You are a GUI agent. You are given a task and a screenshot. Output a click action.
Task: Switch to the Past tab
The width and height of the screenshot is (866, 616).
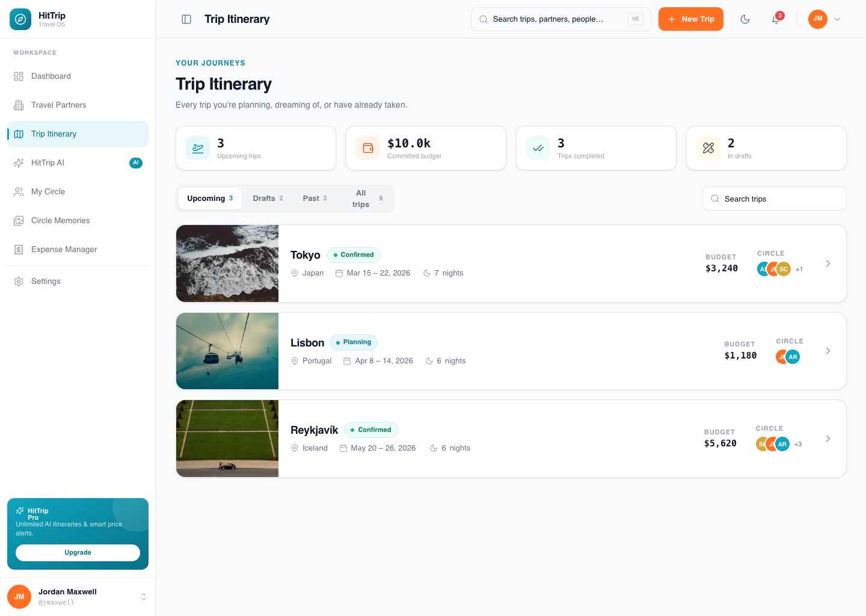click(x=315, y=199)
